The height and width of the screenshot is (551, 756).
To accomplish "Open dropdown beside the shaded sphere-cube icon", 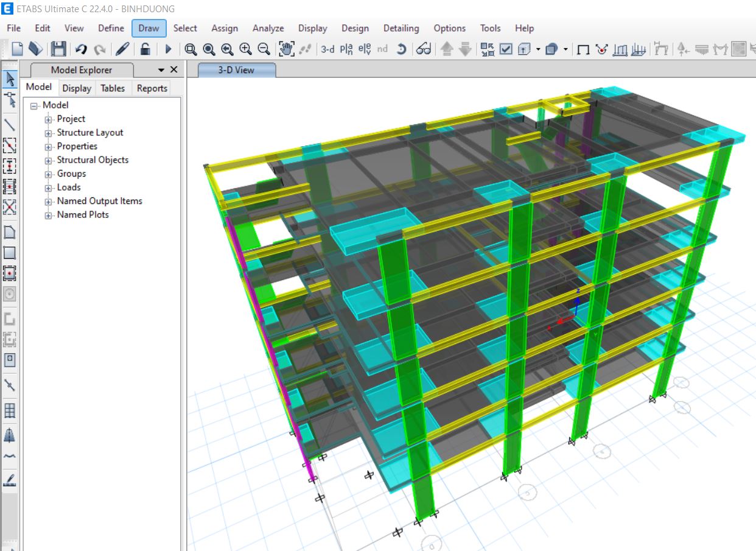I will pyautogui.click(x=566, y=49).
